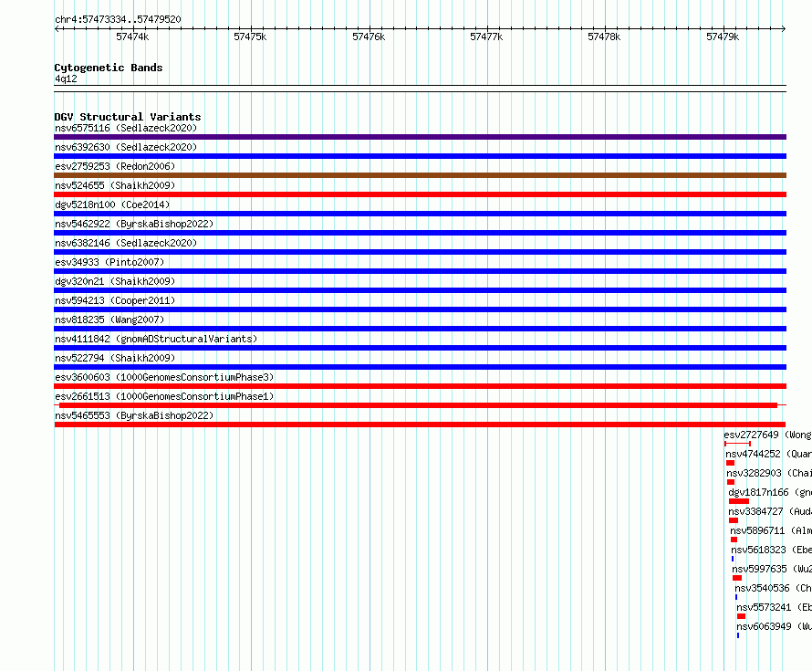Viewport: 812px width, 671px height.
Task: Select nsv594213 (Cooper2011) label
Action: pyautogui.click(x=115, y=300)
